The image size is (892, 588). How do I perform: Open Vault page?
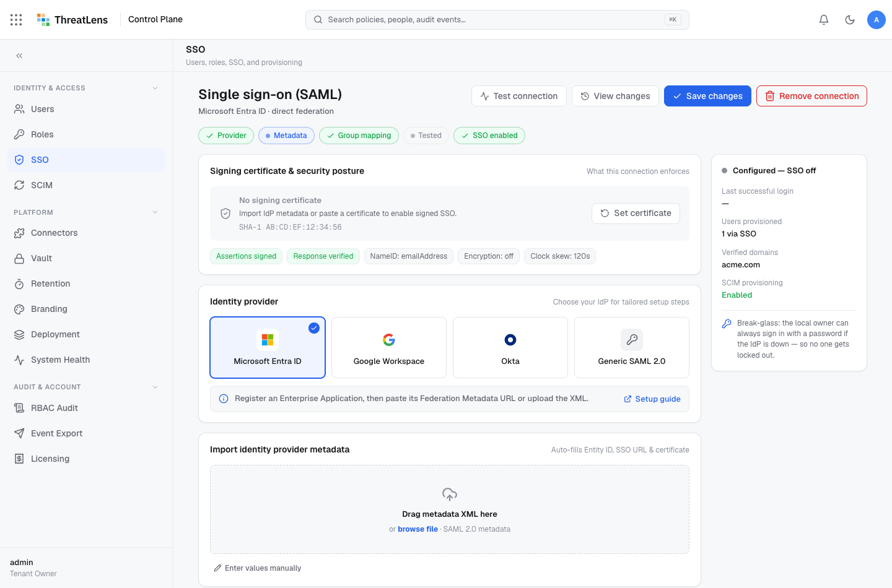(x=87, y=258)
